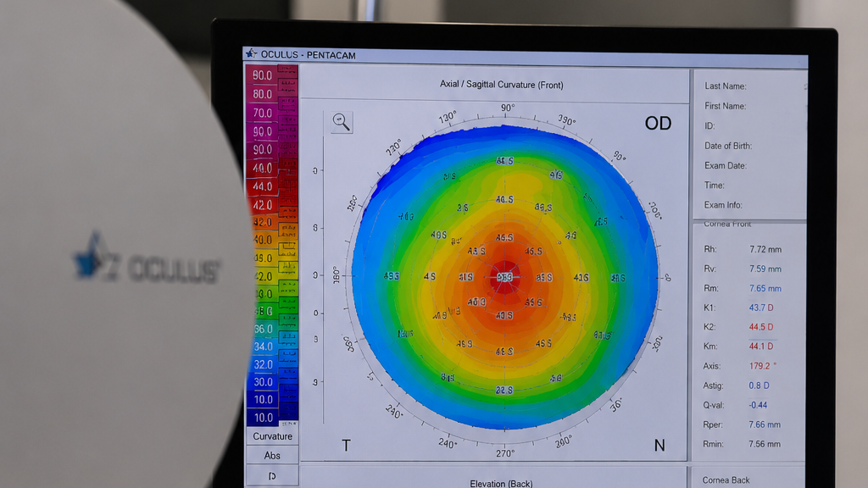Image resolution: width=868 pixels, height=488 pixels.
Task: Click the Rmin value 7.56 mm
Action: point(765,444)
